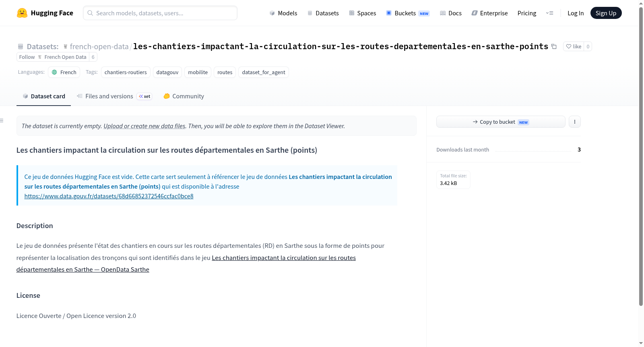Viewport: 644px width, 347px height.
Task: Switch to the Community tab
Action: pyautogui.click(x=184, y=96)
